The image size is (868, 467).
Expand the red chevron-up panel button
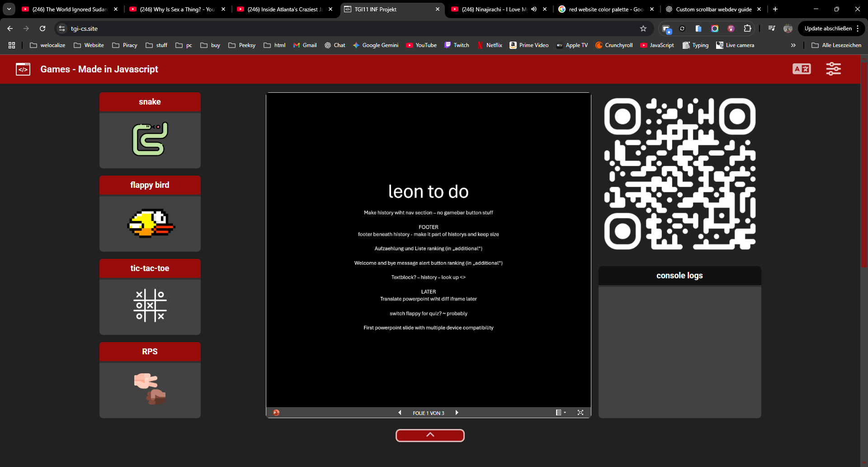tap(430, 435)
